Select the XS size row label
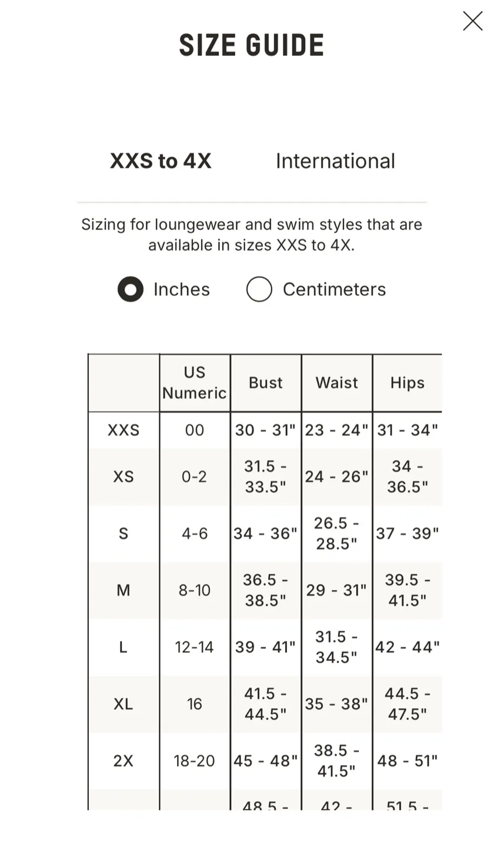The image size is (504, 847). (123, 476)
